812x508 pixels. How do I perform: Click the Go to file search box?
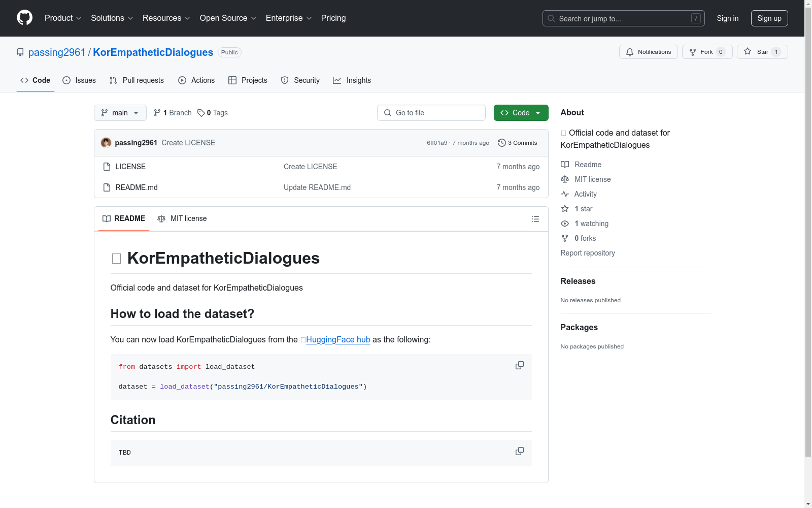(x=431, y=113)
